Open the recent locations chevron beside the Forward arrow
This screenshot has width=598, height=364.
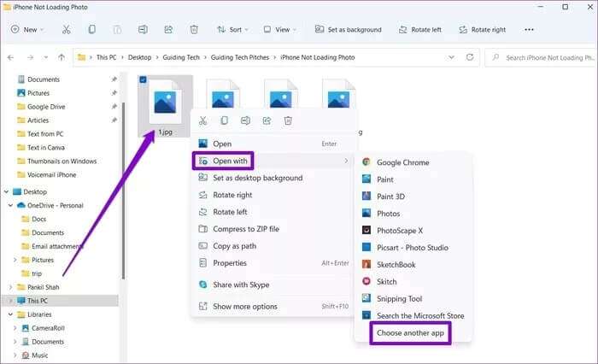pyautogui.click(x=45, y=57)
